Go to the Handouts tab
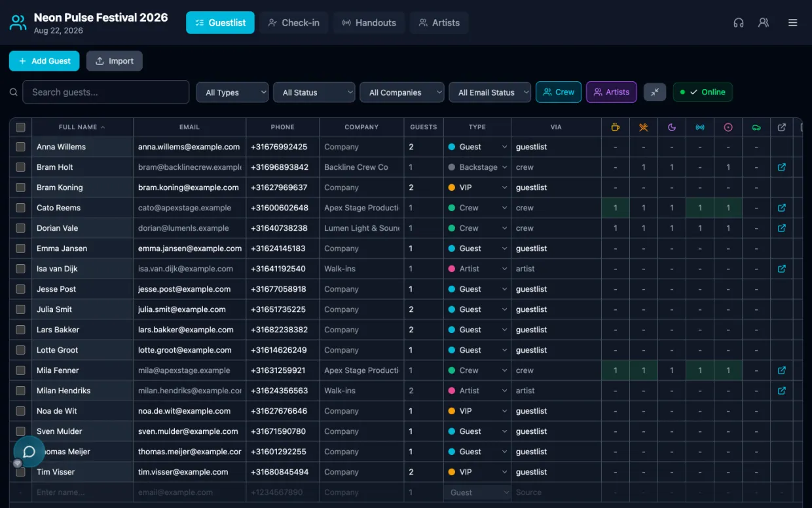 tap(369, 22)
